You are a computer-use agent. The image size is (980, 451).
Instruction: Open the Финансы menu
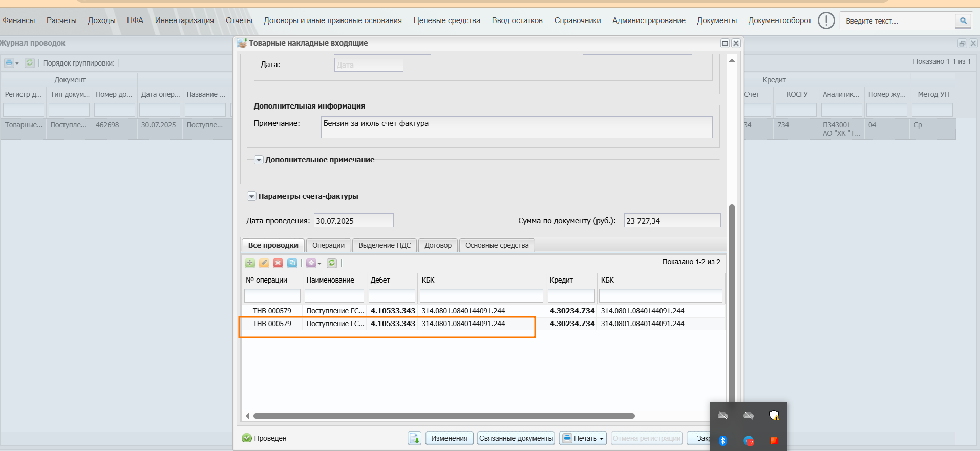19,20
